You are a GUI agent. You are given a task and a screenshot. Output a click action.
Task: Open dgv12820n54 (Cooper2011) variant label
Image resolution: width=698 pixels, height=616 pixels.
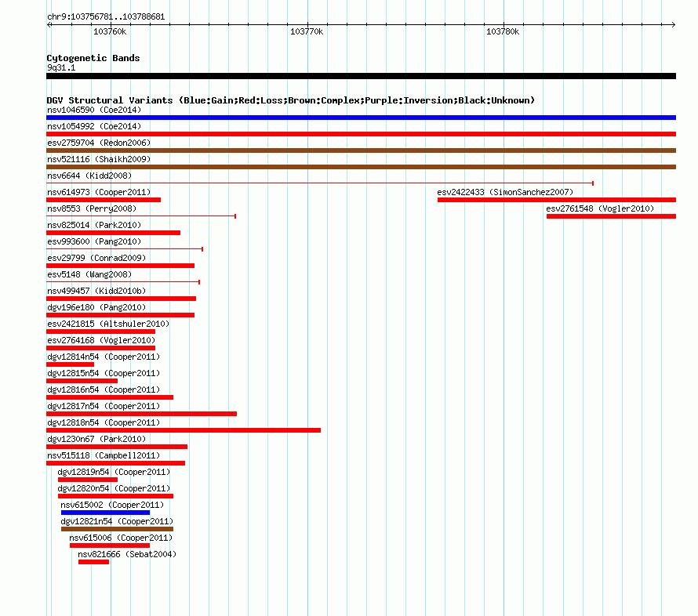coord(114,488)
